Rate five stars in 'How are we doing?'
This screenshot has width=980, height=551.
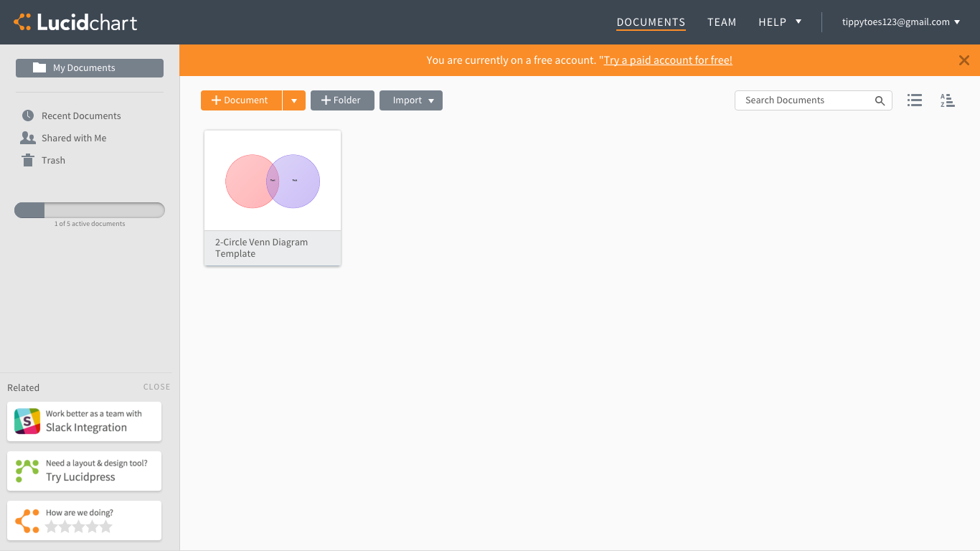tap(106, 527)
